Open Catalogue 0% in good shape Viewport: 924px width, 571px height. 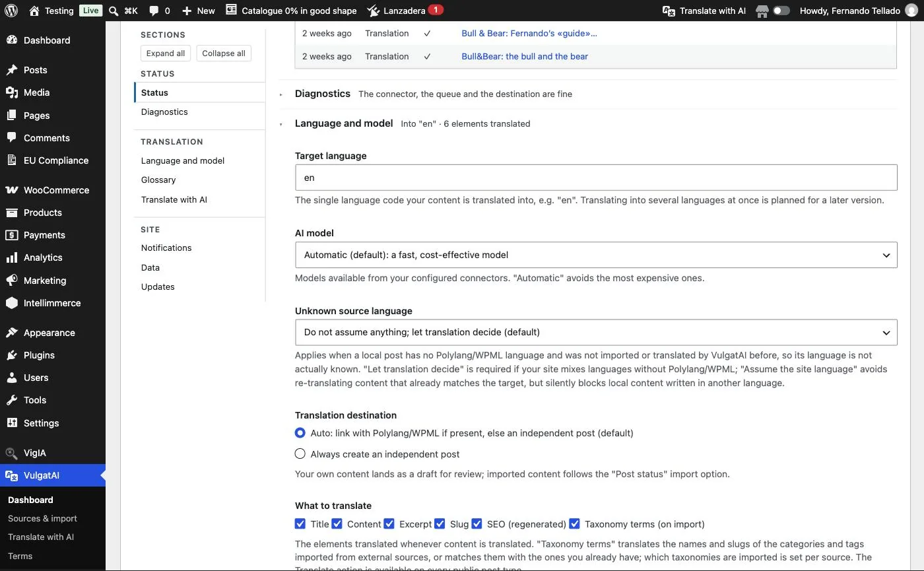291,11
